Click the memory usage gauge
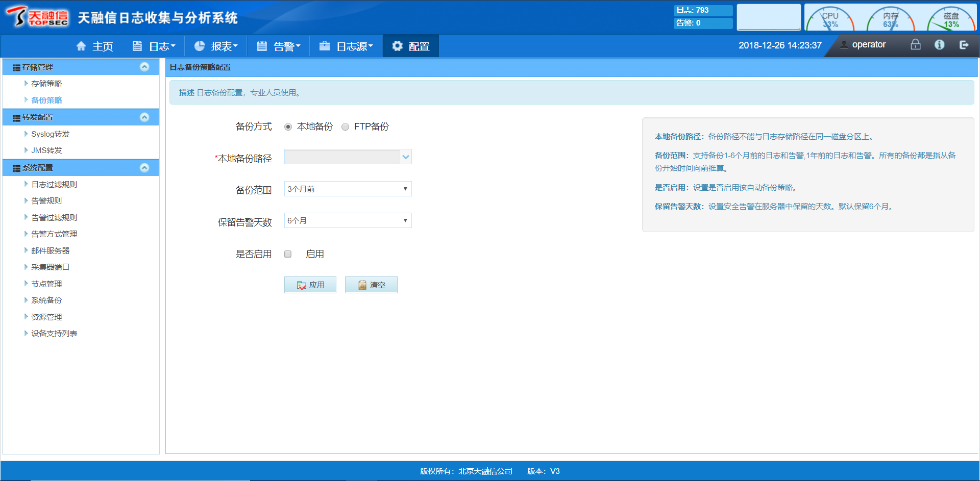 tap(890, 19)
